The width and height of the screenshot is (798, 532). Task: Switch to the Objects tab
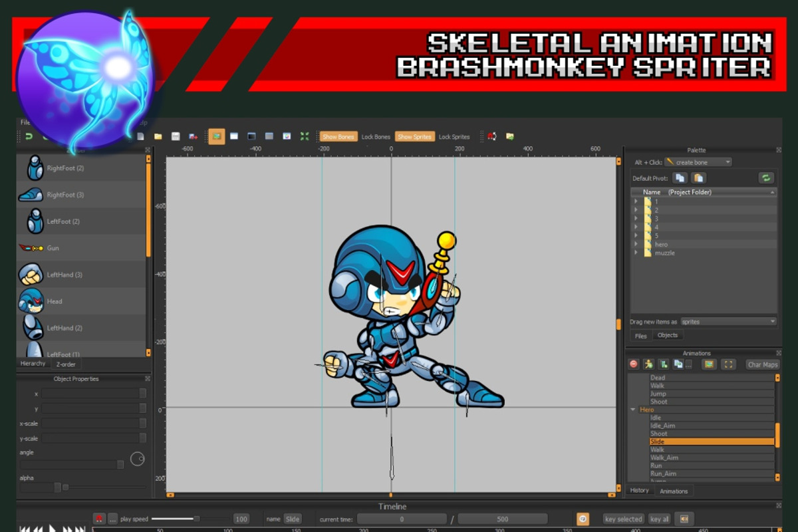667,336
